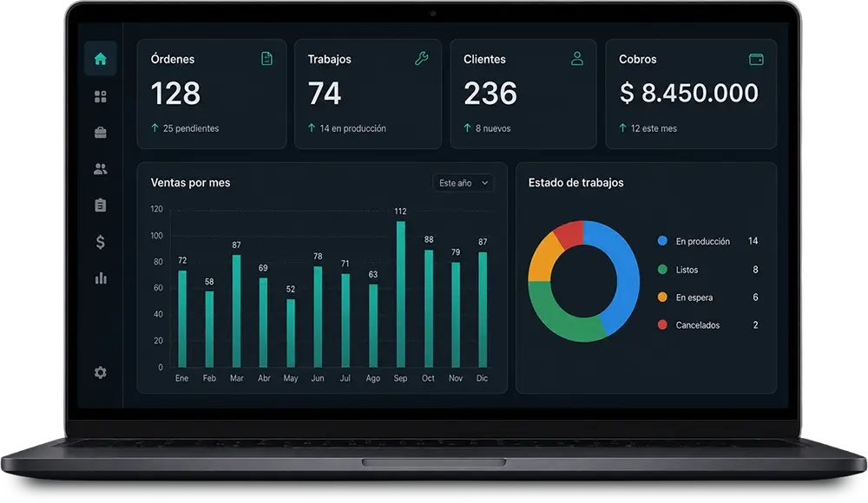The image size is (868, 503).
Task: Open the dashboard grid icon in sidebar
Action: pos(100,97)
